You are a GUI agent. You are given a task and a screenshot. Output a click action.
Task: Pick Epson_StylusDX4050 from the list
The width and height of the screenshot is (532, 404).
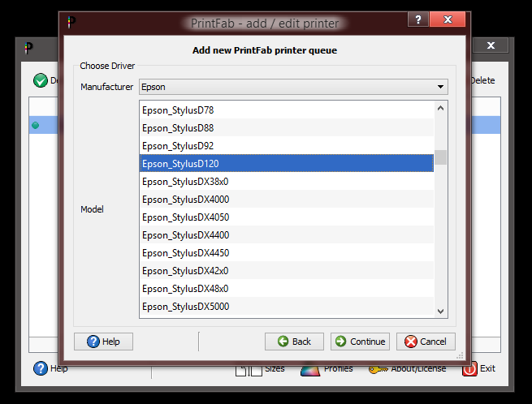(x=287, y=217)
